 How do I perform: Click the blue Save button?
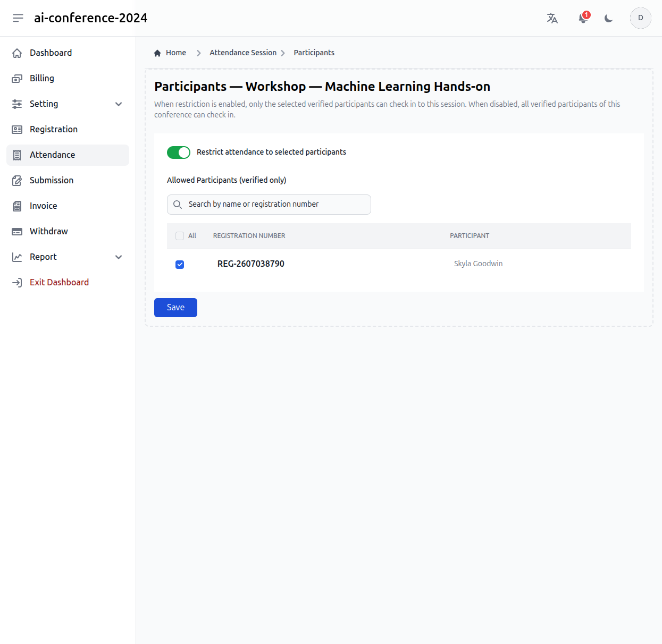tap(175, 308)
